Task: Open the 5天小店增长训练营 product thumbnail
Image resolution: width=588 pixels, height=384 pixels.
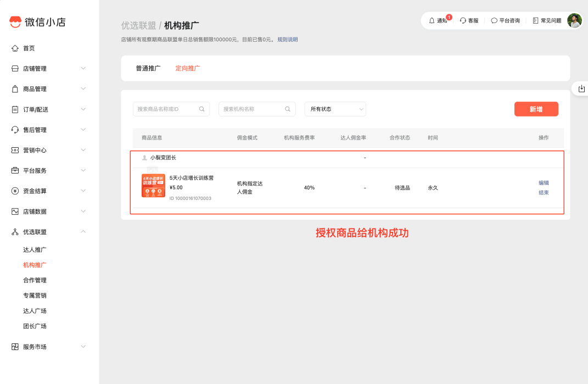Action: (153, 185)
